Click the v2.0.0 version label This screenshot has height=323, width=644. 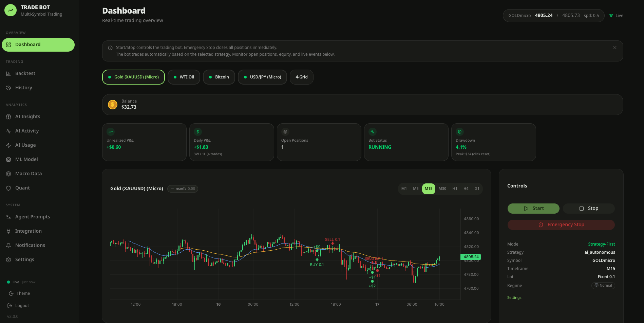point(13,317)
